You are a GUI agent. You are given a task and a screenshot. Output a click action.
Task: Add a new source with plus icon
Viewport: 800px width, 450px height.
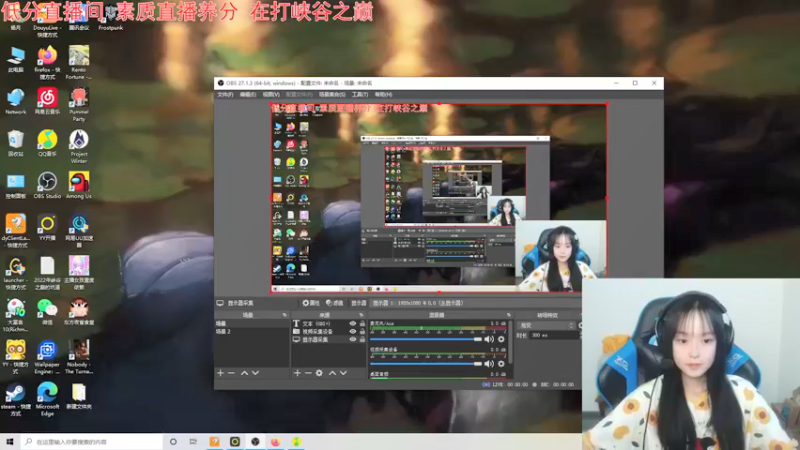[297, 373]
